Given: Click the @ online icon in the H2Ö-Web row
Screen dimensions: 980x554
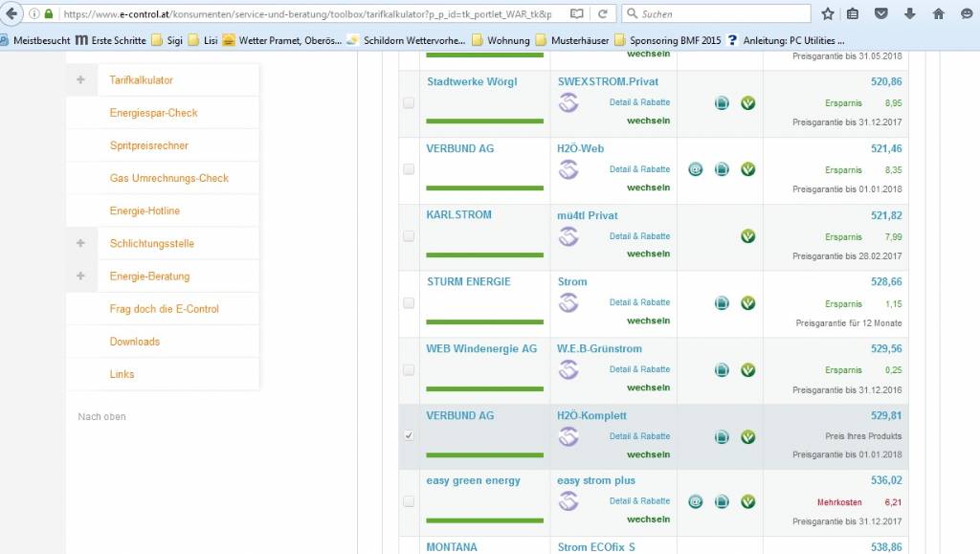Looking at the screenshot, I should [696, 169].
